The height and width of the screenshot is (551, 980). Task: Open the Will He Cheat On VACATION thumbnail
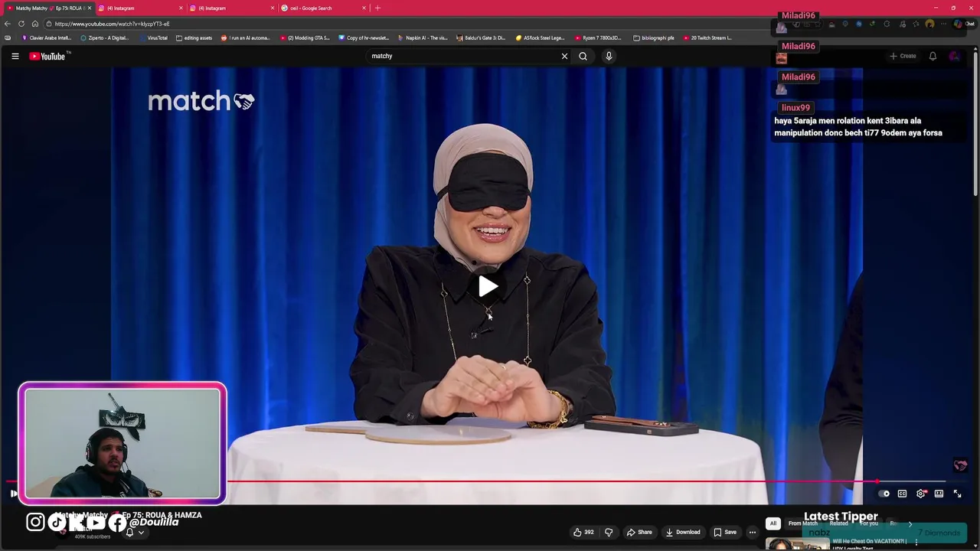797,544
